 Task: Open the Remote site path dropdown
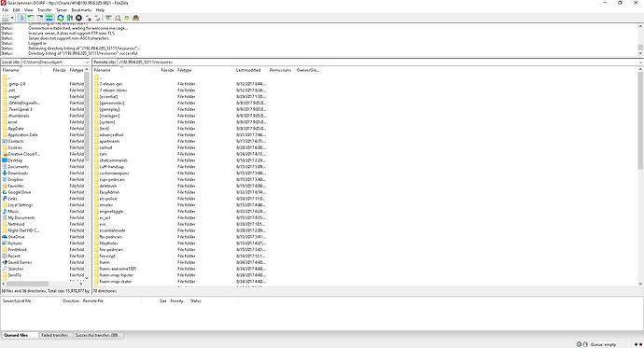(640, 62)
